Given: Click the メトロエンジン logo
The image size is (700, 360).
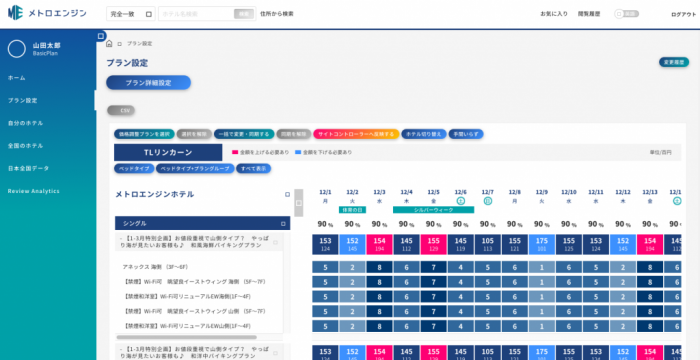Looking at the screenshot, I should [47, 13].
